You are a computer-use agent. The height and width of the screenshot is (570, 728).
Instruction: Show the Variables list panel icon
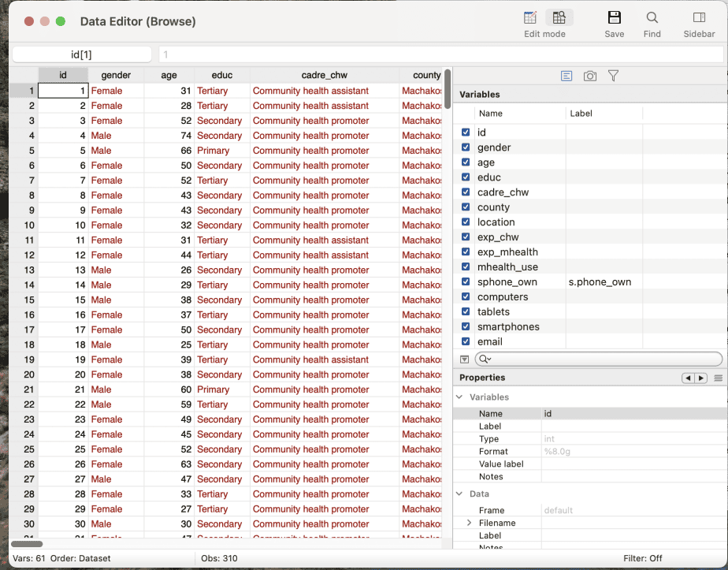coord(566,76)
